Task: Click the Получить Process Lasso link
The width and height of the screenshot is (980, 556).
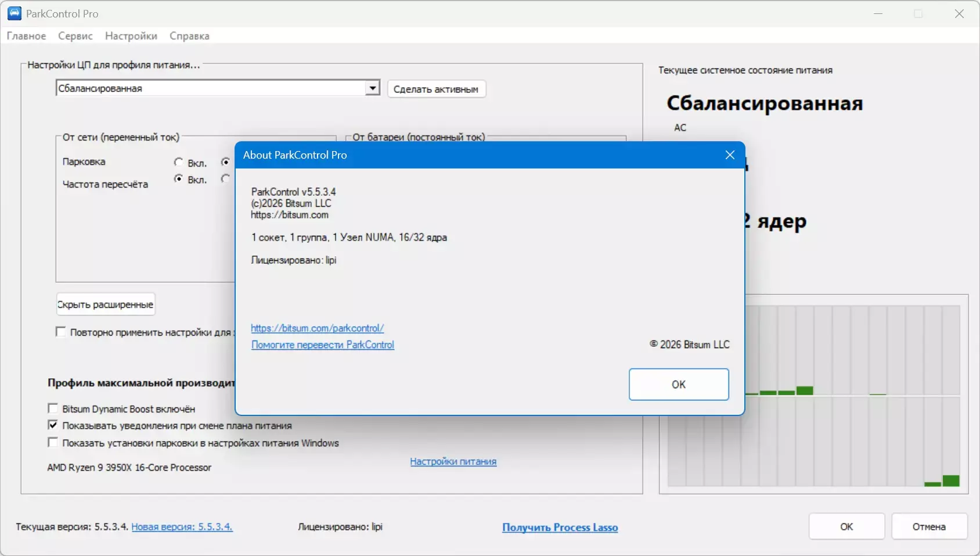Action: click(x=560, y=527)
